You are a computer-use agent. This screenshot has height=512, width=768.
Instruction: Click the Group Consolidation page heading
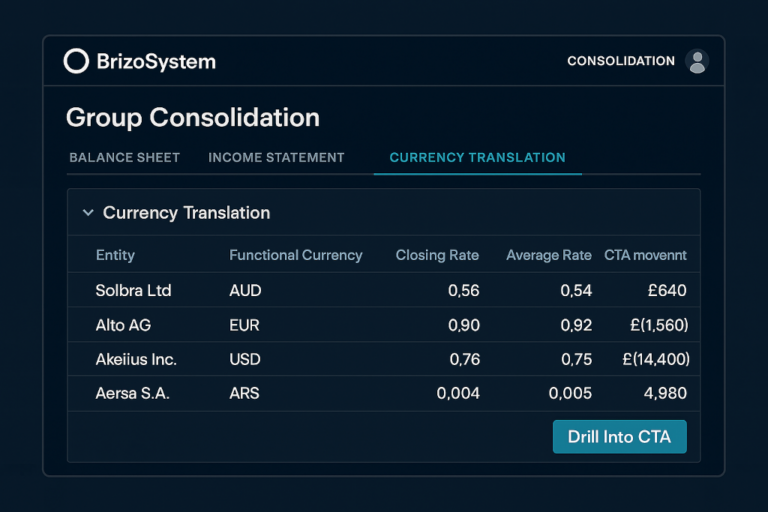[x=193, y=118]
